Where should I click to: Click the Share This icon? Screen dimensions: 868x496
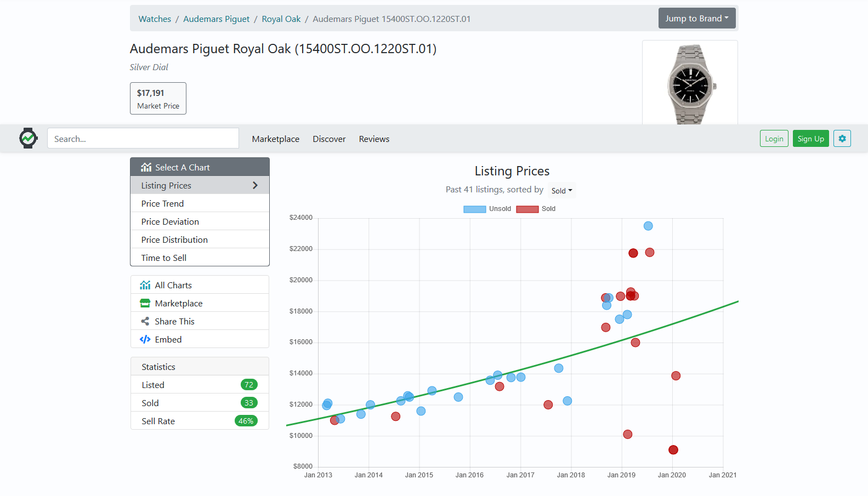point(145,321)
